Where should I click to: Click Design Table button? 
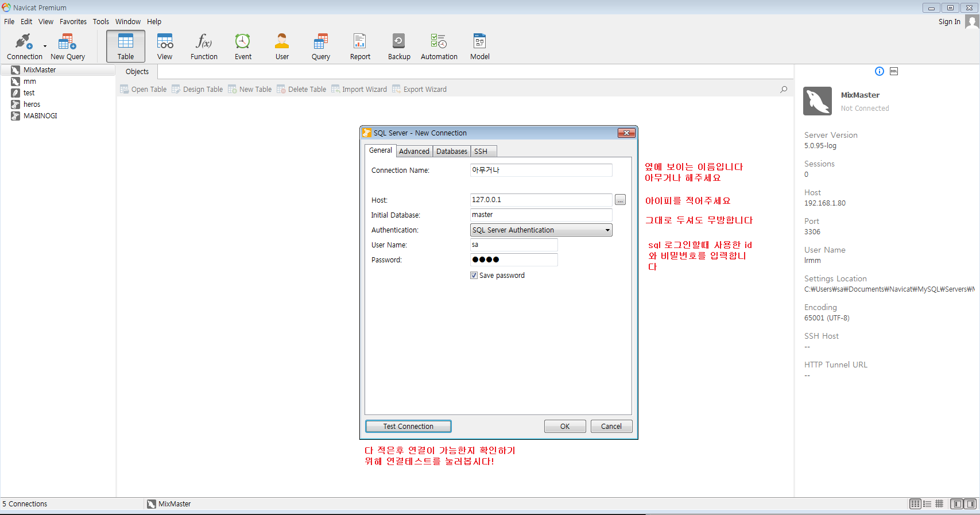point(197,89)
